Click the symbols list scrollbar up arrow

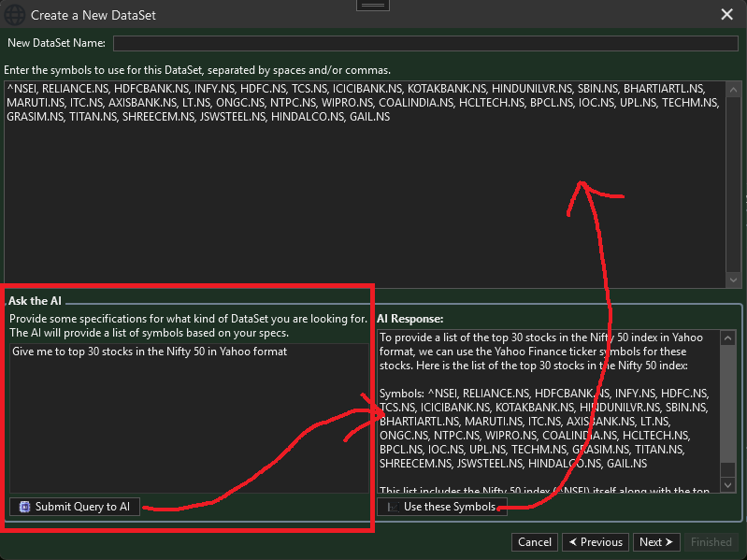coord(735,89)
